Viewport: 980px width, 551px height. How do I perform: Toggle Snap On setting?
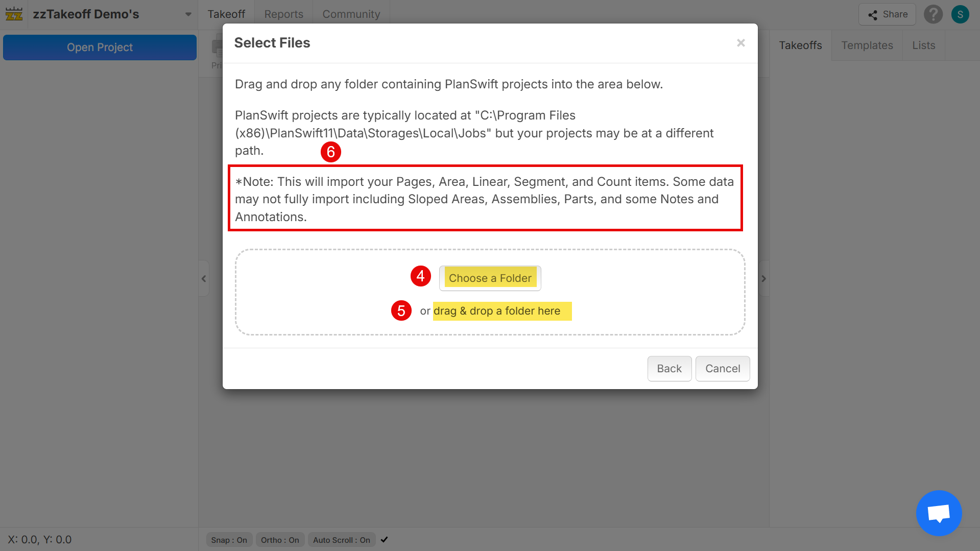coord(229,540)
